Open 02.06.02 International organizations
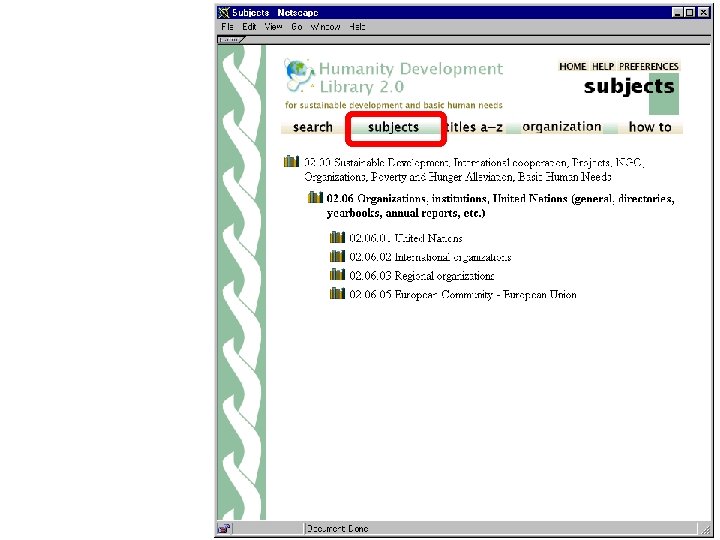 [x=430, y=257]
